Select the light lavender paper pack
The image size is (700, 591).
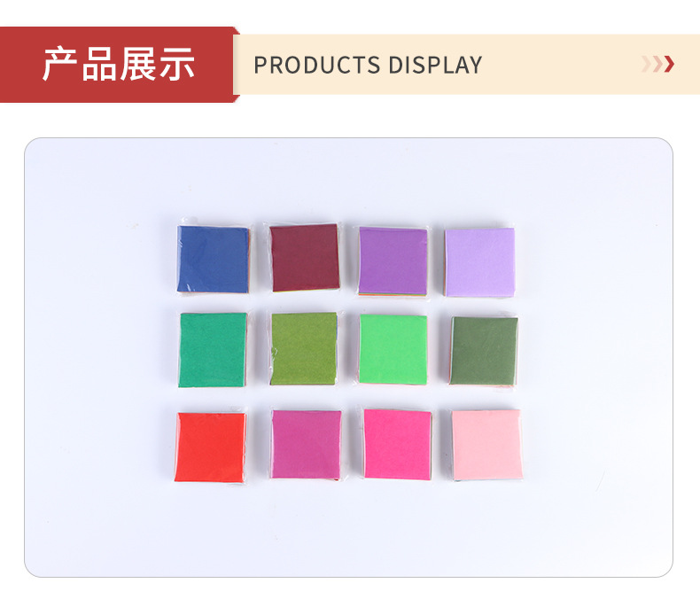[479, 262]
